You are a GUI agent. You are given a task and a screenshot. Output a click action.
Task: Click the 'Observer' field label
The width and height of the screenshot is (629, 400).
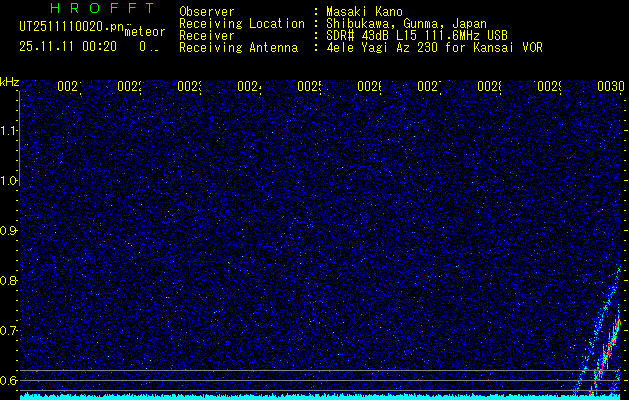click(207, 12)
